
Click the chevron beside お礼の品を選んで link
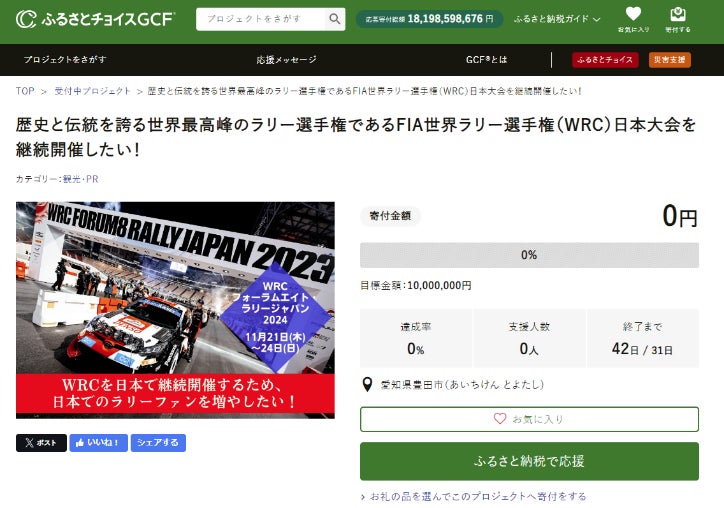[x=363, y=497]
